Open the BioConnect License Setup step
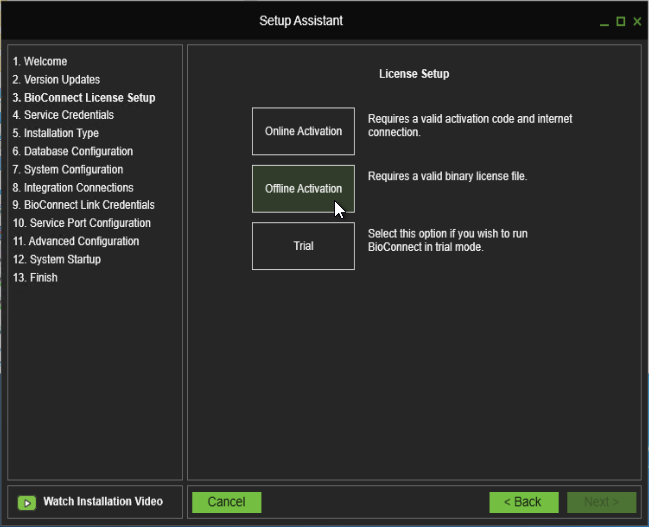The height and width of the screenshot is (527, 649). click(x=84, y=98)
